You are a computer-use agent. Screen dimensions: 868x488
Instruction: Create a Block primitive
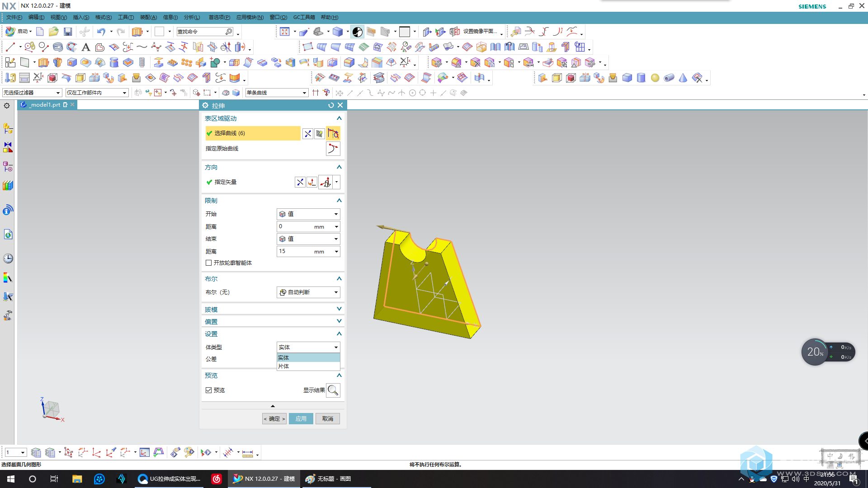[627, 78]
